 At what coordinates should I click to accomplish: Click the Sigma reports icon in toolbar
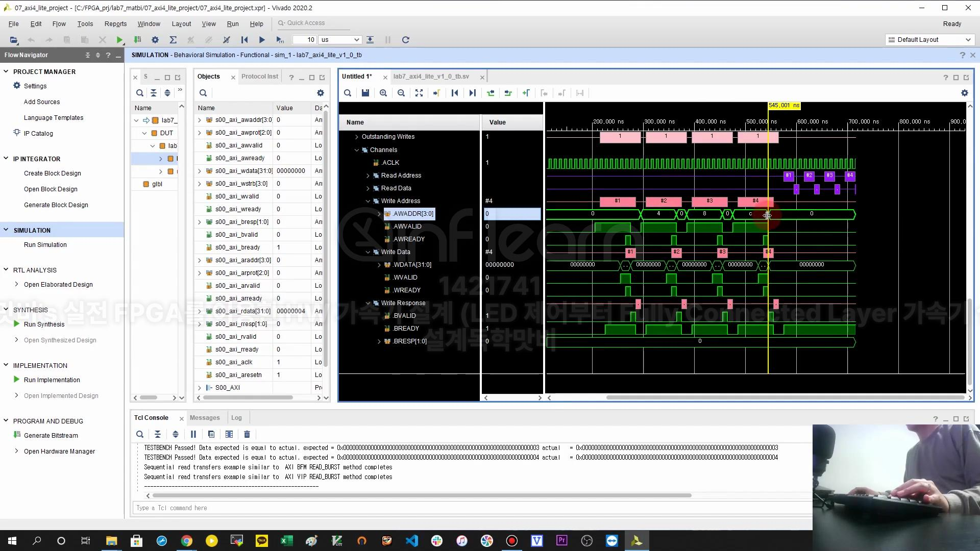click(173, 40)
